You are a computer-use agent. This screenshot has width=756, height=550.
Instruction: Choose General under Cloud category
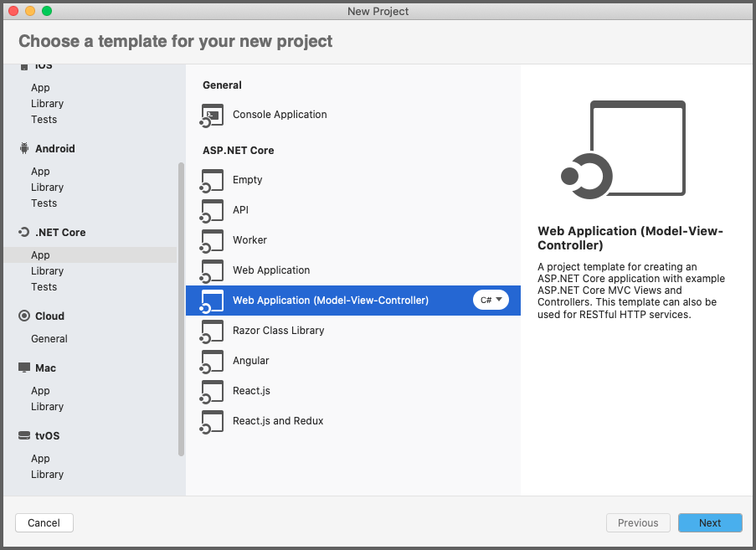49,339
